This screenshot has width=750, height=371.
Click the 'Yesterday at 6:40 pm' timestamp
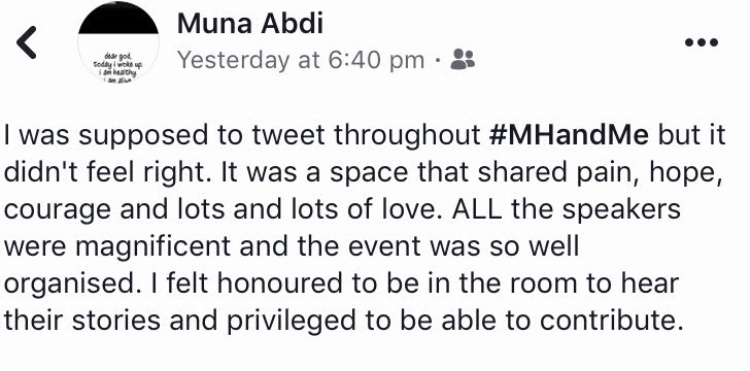point(301,60)
